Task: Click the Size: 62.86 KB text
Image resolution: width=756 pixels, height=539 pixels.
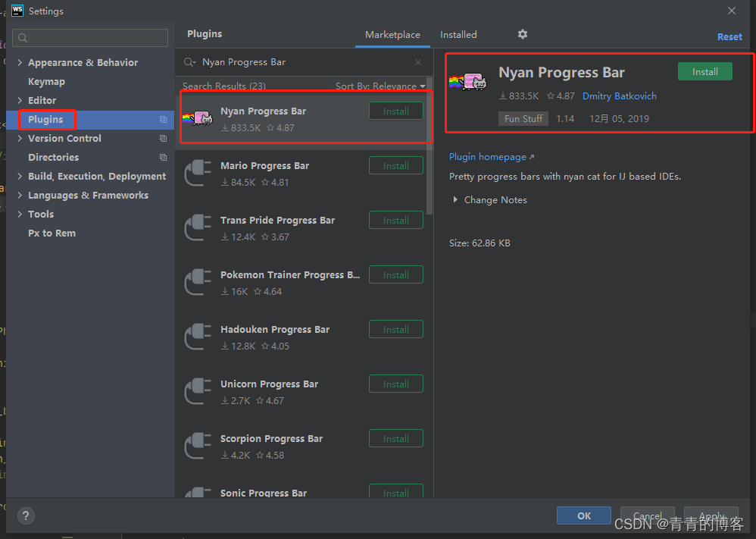Action: 480,243
